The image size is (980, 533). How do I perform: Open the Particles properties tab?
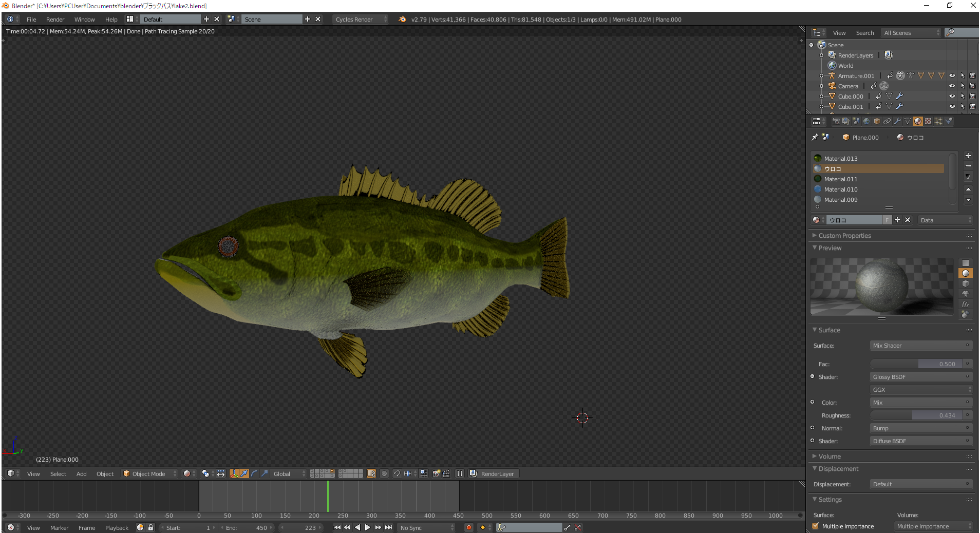pyautogui.click(x=938, y=121)
